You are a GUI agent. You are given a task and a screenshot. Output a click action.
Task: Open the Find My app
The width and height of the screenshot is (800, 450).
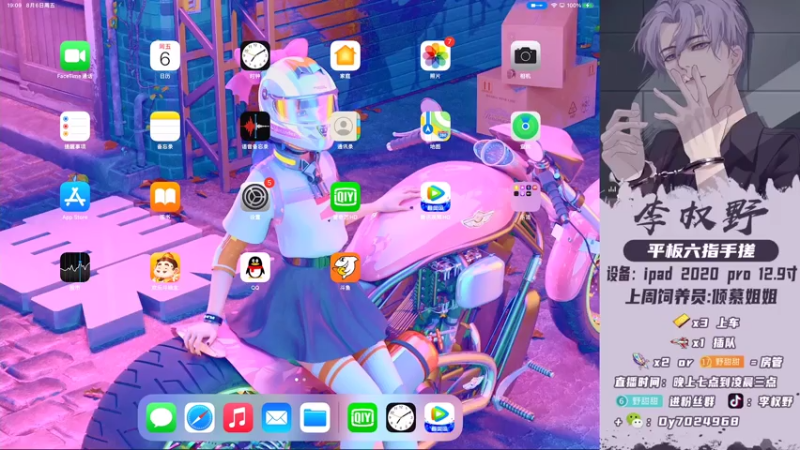click(x=525, y=126)
